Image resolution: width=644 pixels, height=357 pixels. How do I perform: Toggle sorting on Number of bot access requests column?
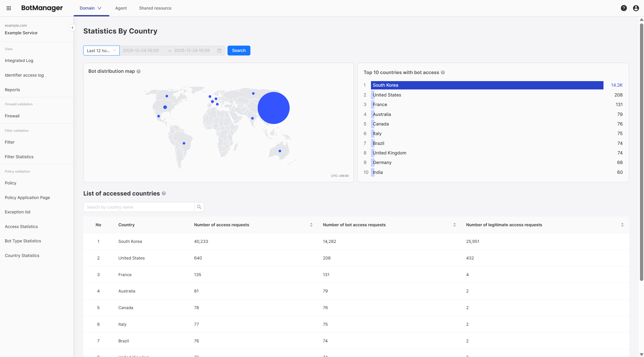point(454,224)
